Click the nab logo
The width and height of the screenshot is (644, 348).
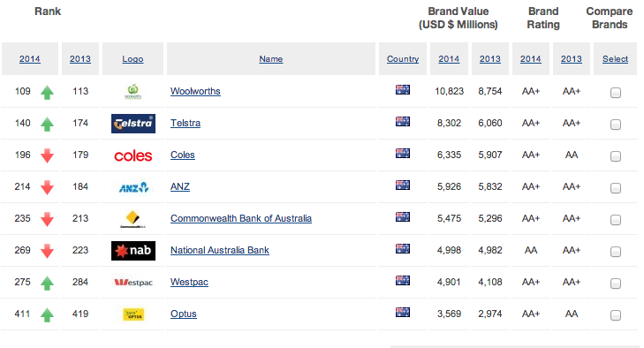pos(133,251)
